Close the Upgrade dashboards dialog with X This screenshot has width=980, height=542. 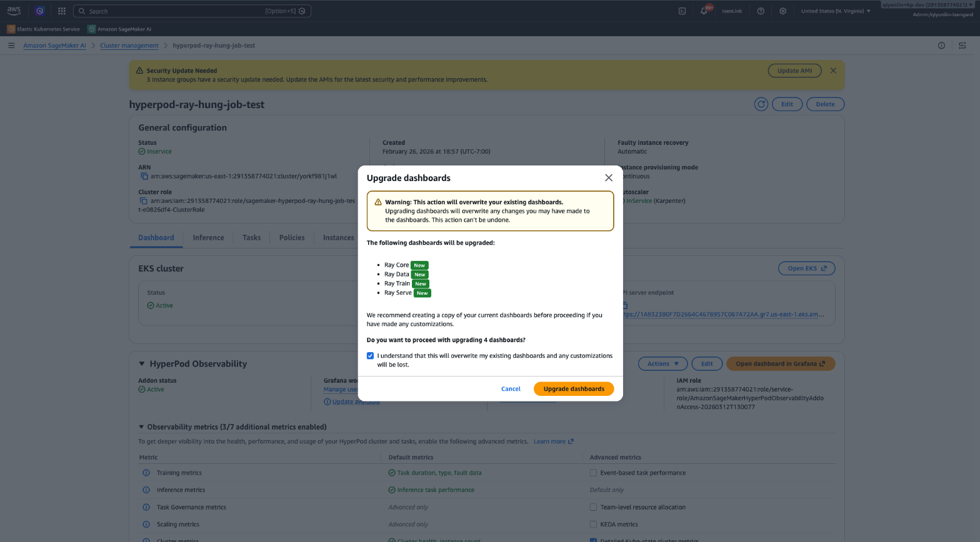(x=609, y=178)
